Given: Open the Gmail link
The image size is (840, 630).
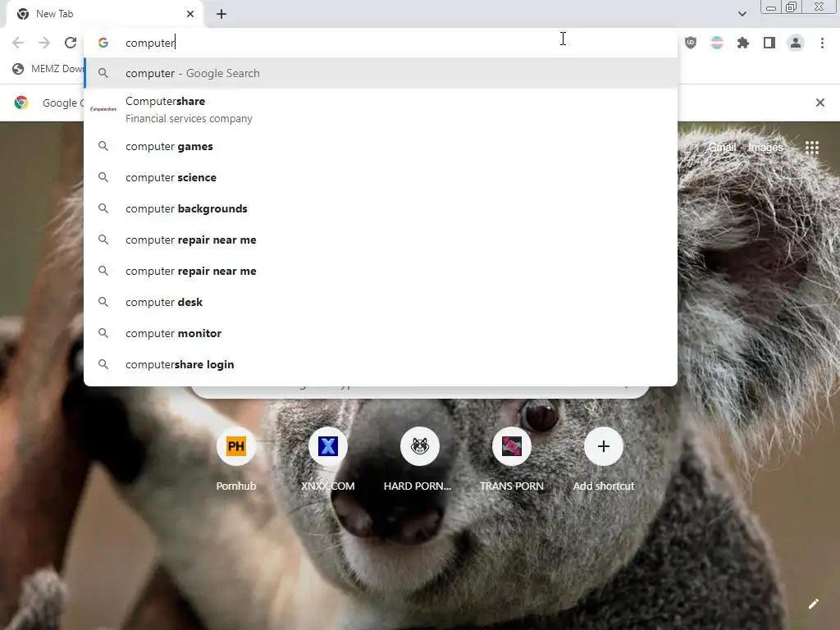Looking at the screenshot, I should 722,148.
